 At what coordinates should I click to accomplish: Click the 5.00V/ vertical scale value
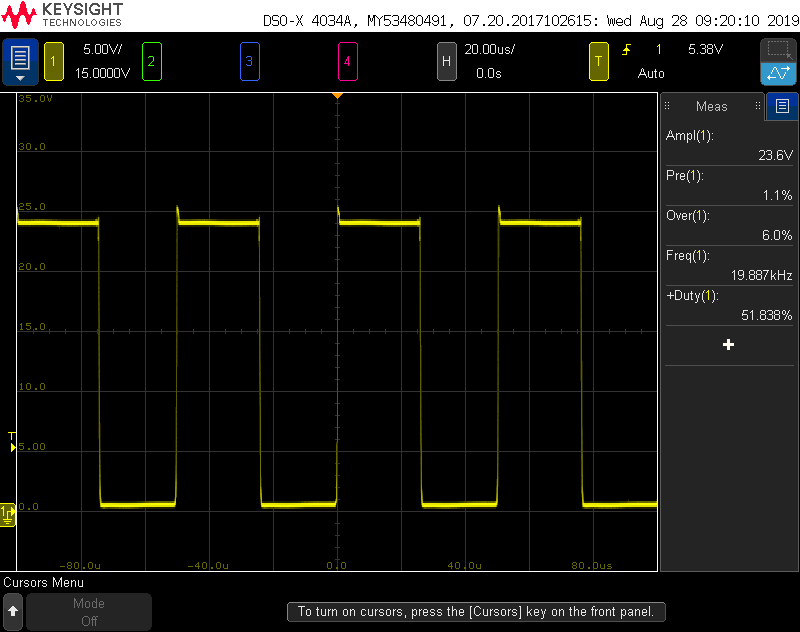coord(103,49)
